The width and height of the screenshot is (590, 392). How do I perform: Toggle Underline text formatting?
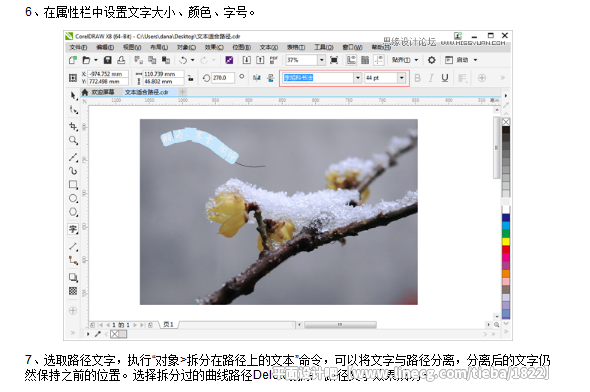(x=445, y=78)
